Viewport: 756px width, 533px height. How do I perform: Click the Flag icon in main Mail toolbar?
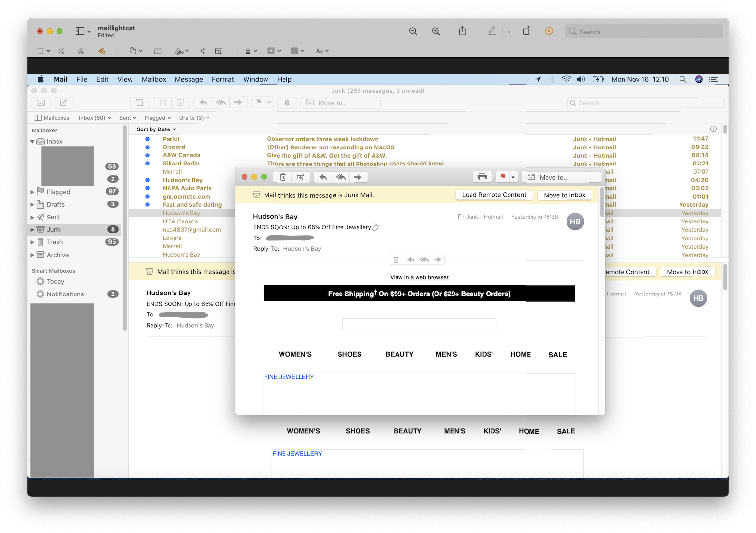point(259,103)
